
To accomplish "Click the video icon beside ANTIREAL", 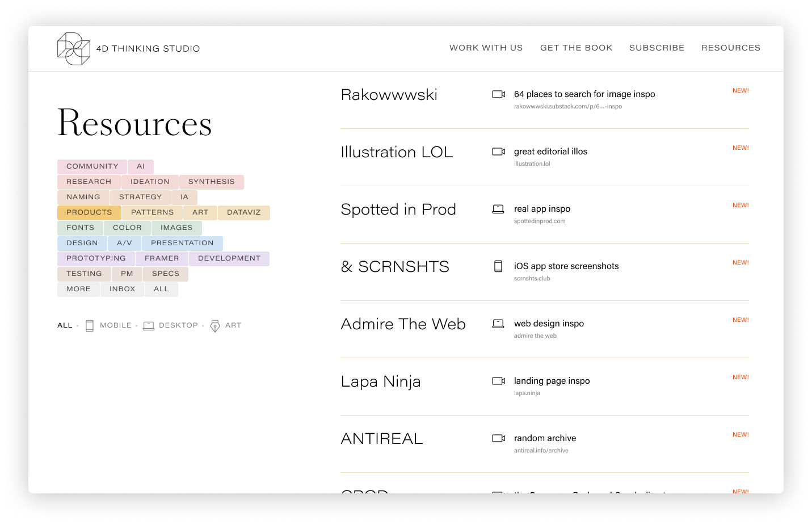I will 498,438.
